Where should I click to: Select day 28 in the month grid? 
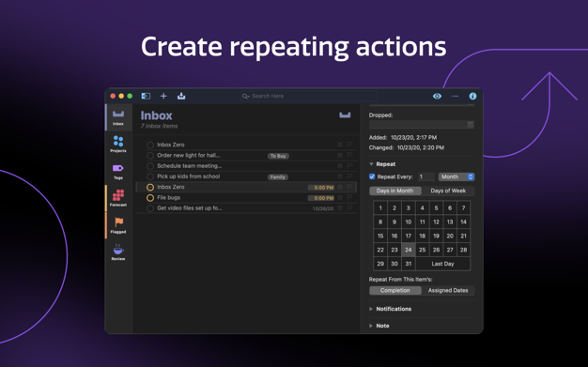(x=463, y=250)
